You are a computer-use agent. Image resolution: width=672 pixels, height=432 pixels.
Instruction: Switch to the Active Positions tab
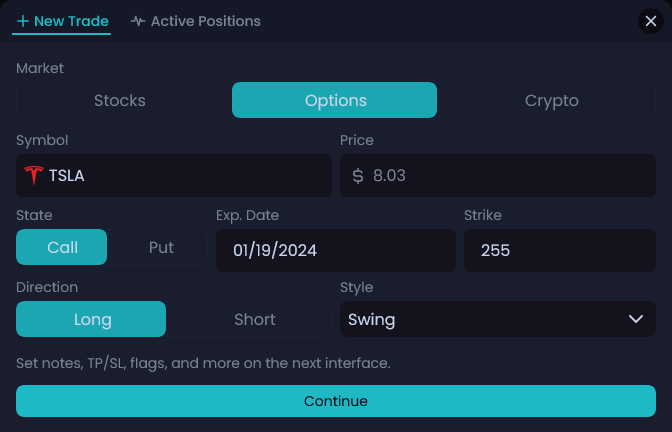(196, 21)
